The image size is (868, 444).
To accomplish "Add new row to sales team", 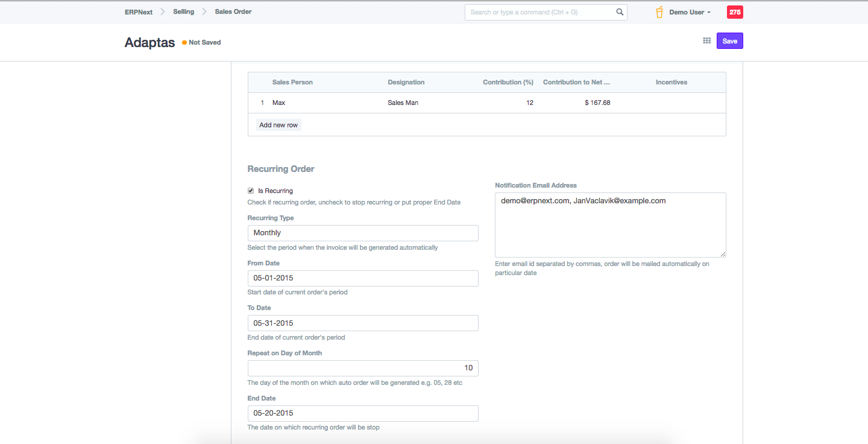I will pos(278,125).
